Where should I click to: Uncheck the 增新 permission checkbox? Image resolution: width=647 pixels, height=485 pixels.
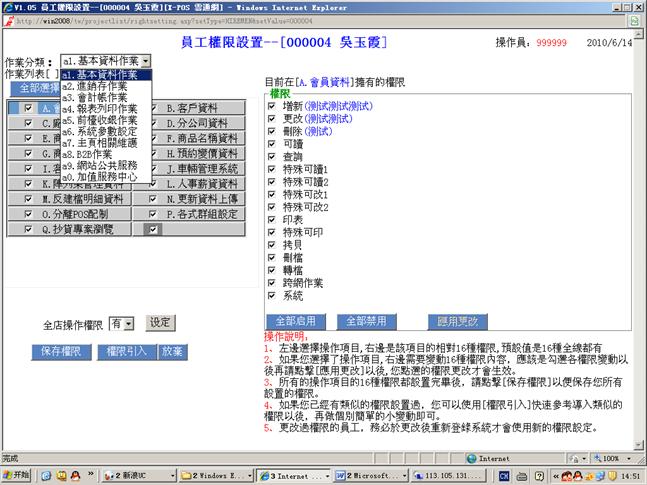(x=272, y=105)
